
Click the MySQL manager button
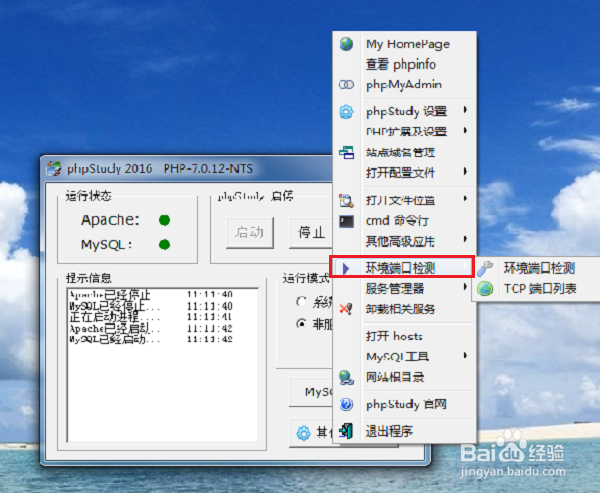click(311, 392)
